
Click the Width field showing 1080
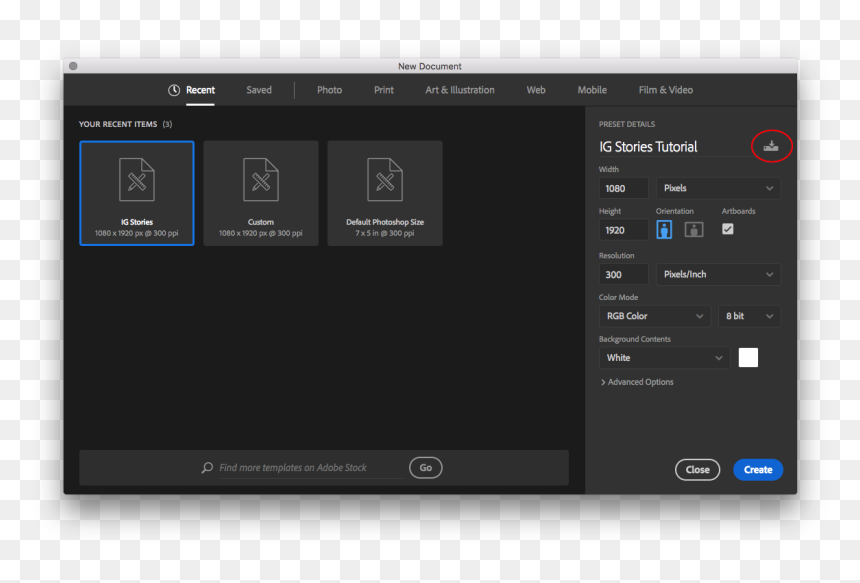point(624,188)
